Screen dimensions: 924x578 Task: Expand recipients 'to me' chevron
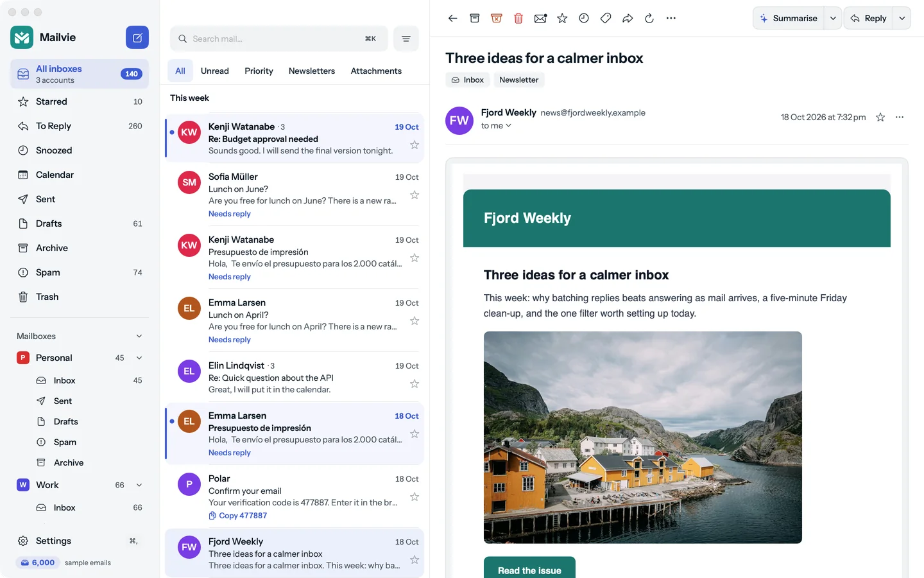tap(508, 126)
